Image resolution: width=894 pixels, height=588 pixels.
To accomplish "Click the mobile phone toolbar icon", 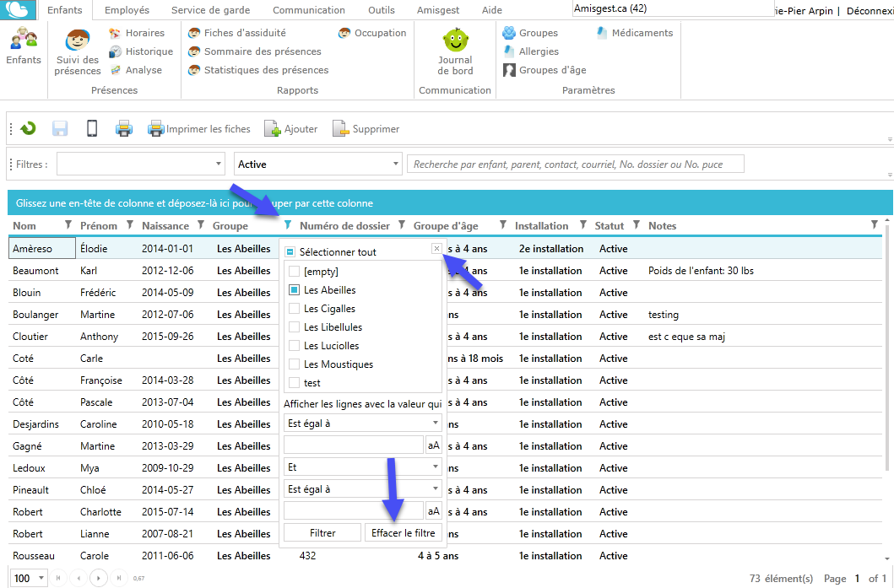I will [x=92, y=129].
